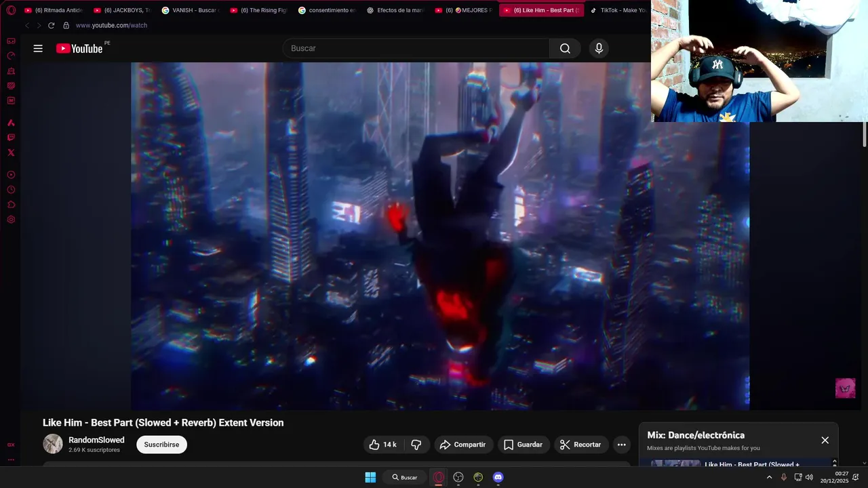Image resolution: width=868 pixels, height=488 pixels.
Task: Open Discord in taskbar
Action: [498, 477]
